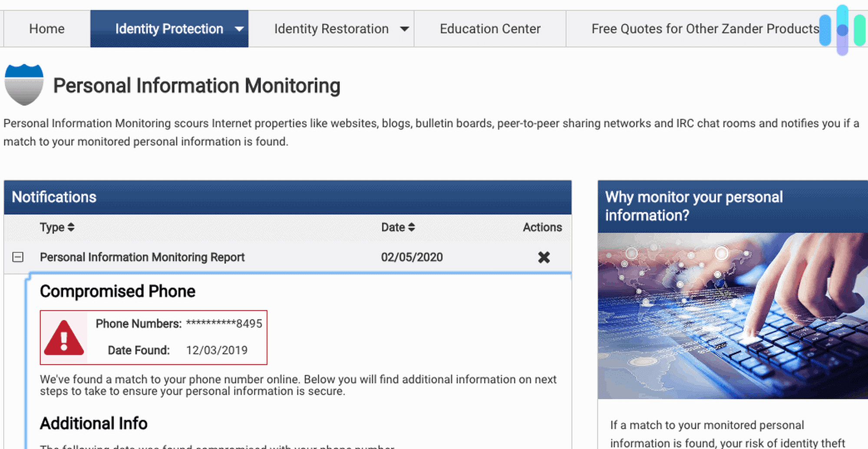Select the masked phone number ending in 8495
The image size is (868, 449).
pyautogui.click(x=223, y=323)
